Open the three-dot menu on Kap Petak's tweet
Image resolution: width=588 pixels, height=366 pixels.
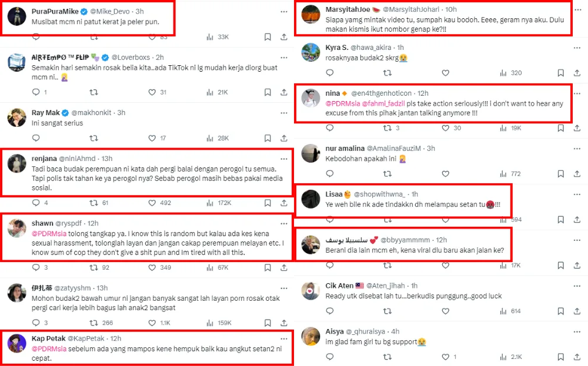tap(285, 338)
